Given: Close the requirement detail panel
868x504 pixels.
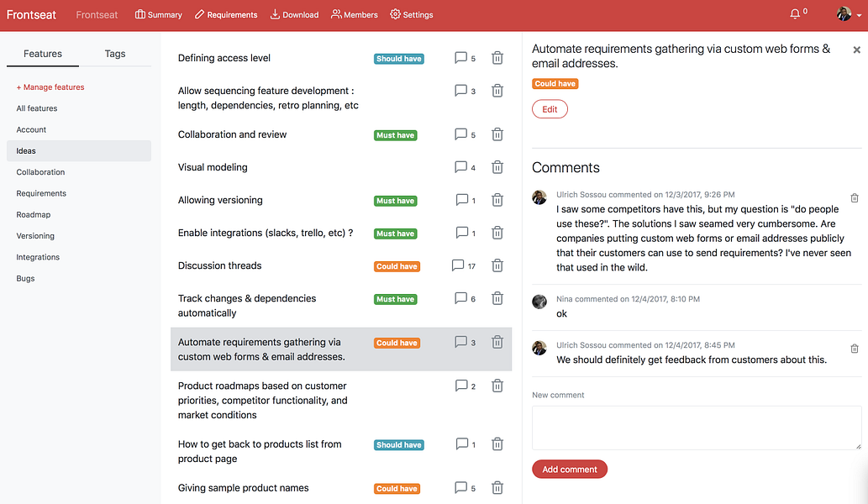Looking at the screenshot, I should pos(856,50).
